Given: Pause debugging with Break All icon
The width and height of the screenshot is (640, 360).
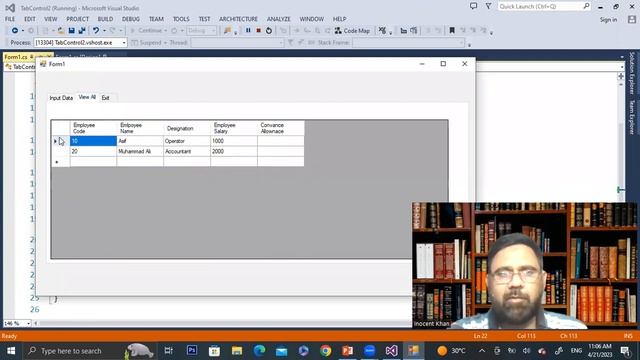Looking at the screenshot, I should [248, 31].
